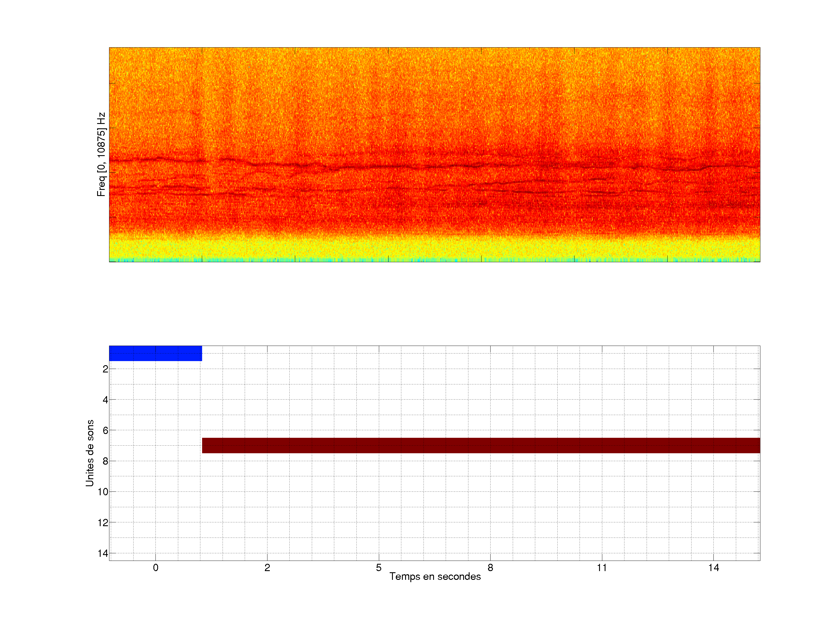Click the x-axis tick label 5

[x=379, y=568]
